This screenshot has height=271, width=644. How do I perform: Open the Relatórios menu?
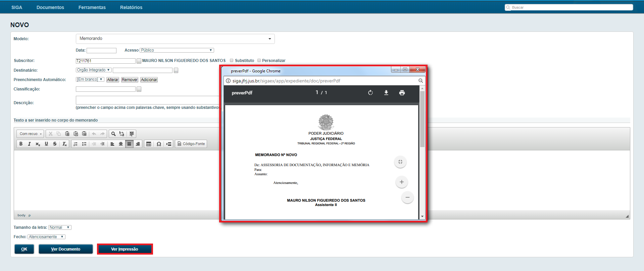pos(131,7)
